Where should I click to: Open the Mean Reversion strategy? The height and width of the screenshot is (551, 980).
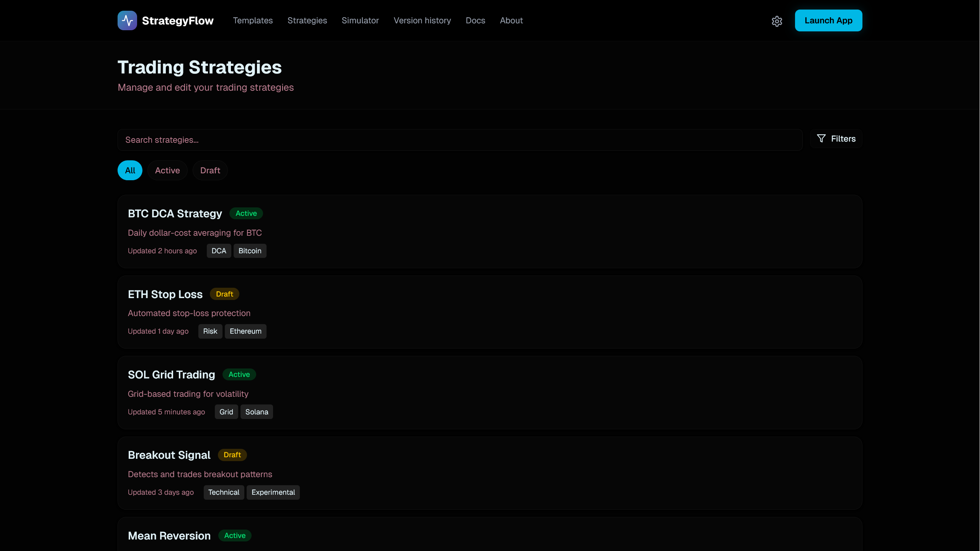click(x=169, y=536)
